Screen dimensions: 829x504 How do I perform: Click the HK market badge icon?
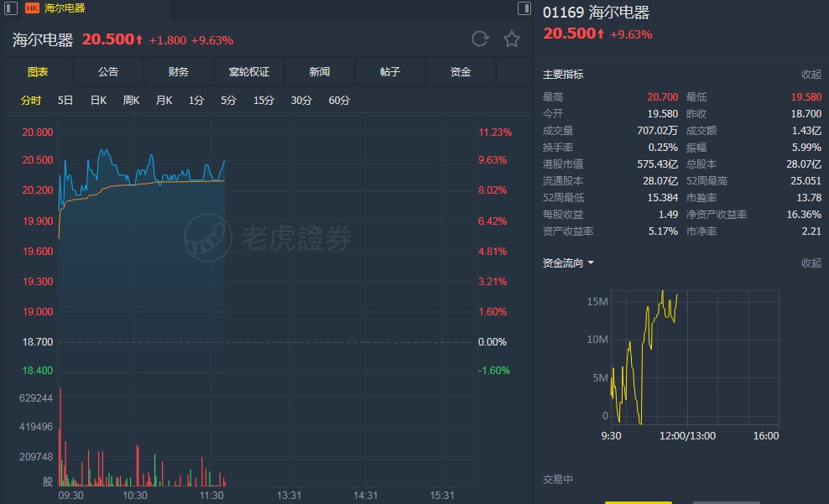[x=32, y=8]
